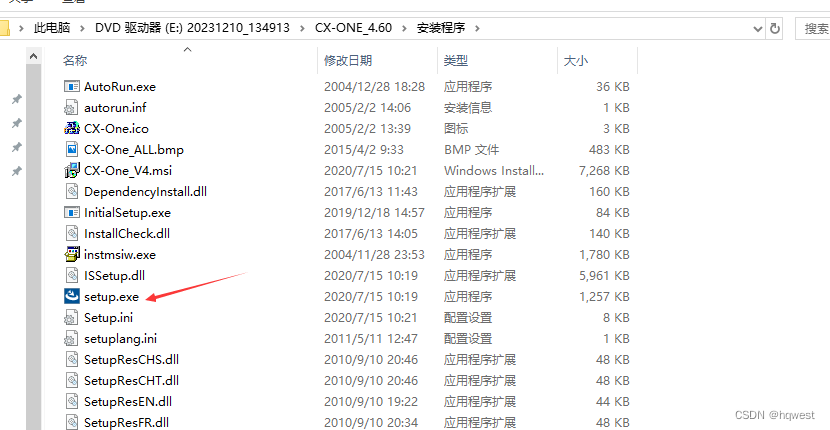Select the CX-One_V4.msi file name
The width and height of the screenshot is (830, 430).
click(128, 171)
